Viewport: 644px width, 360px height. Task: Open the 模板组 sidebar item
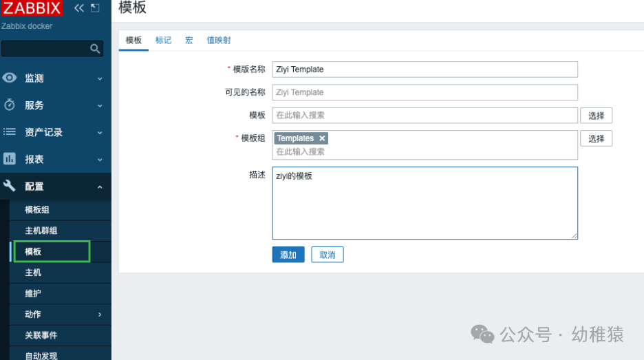coord(61,209)
